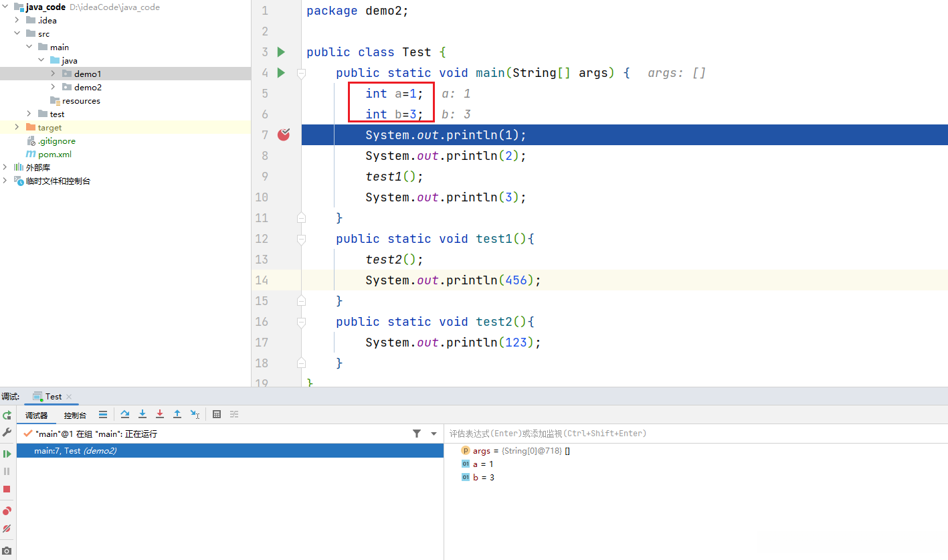Select the 调试器 debugger tab
The width and height of the screenshot is (948, 560).
coord(36,415)
